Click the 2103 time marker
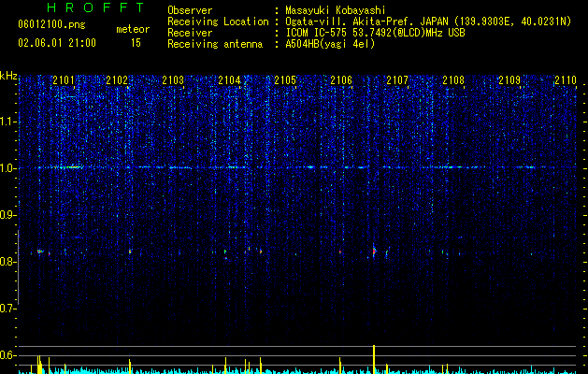 (x=173, y=80)
